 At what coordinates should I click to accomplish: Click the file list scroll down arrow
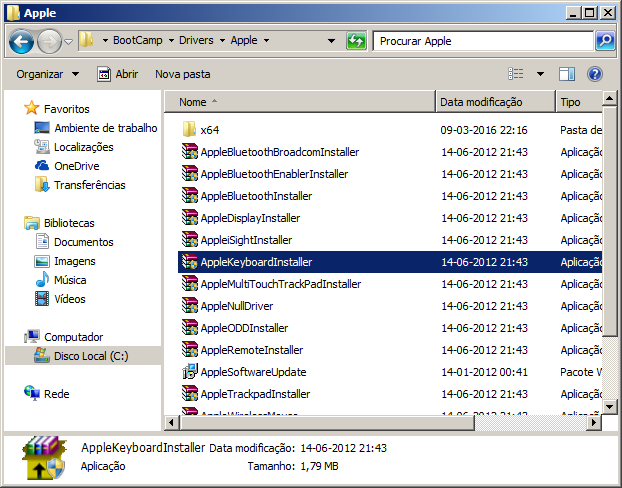tap(609, 406)
